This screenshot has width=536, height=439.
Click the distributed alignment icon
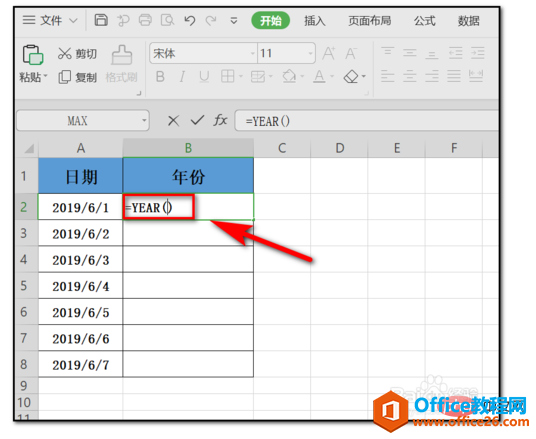[476, 76]
